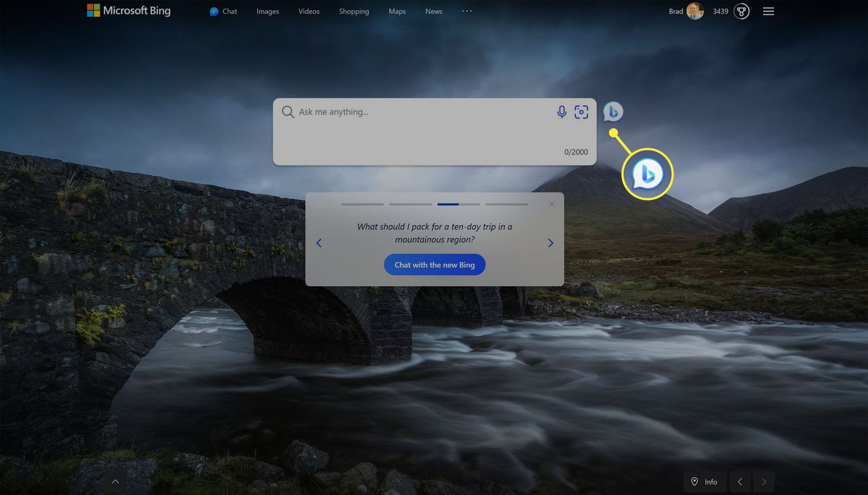
Task: Click the Microsoft Bing logo
Action: tap(128, 11)
